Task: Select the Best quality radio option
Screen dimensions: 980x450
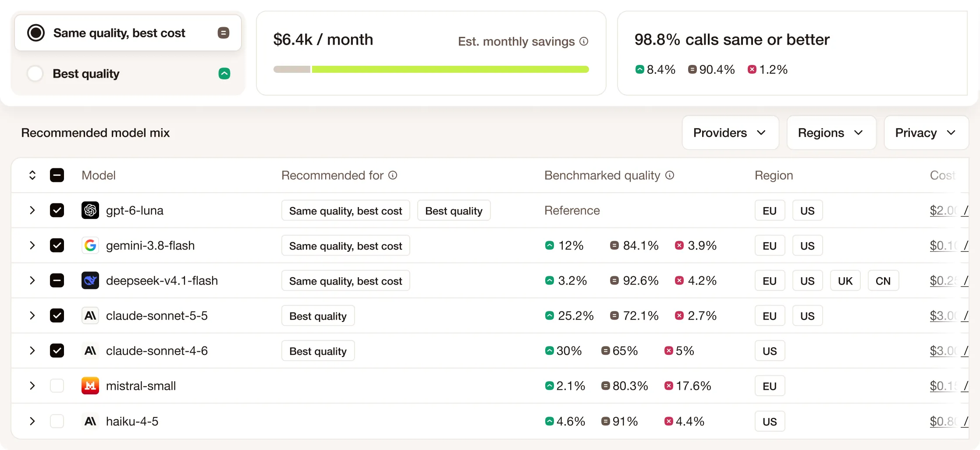Action: (x=35, y=74)
